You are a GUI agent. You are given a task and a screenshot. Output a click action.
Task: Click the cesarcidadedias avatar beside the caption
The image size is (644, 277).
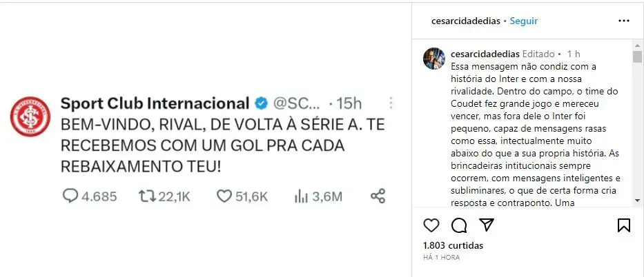coord(433,59)
